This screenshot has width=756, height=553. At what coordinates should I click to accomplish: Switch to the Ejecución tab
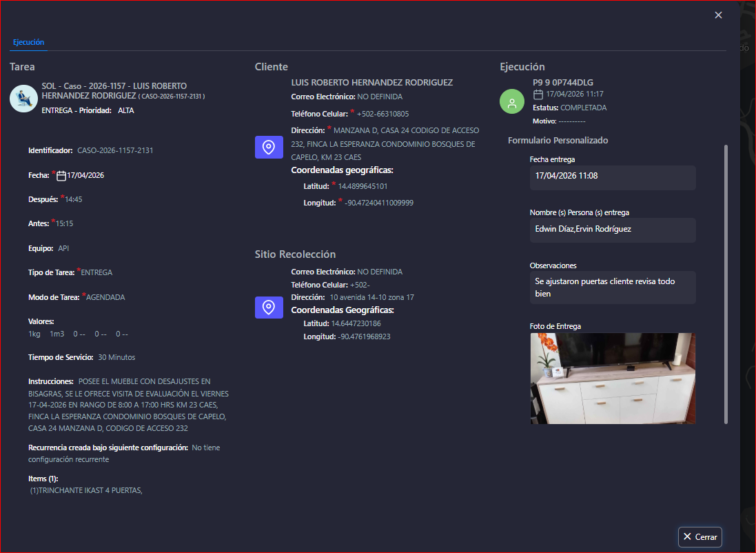point(28,42)
